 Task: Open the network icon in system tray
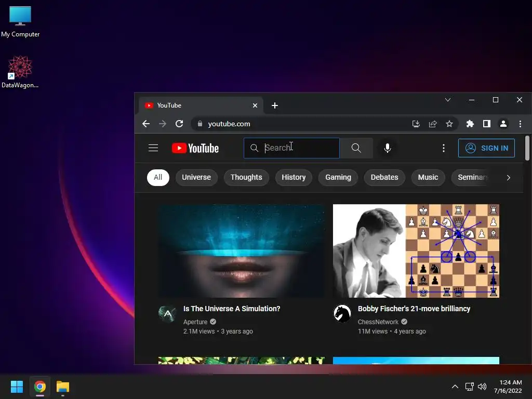coord(469,387)
